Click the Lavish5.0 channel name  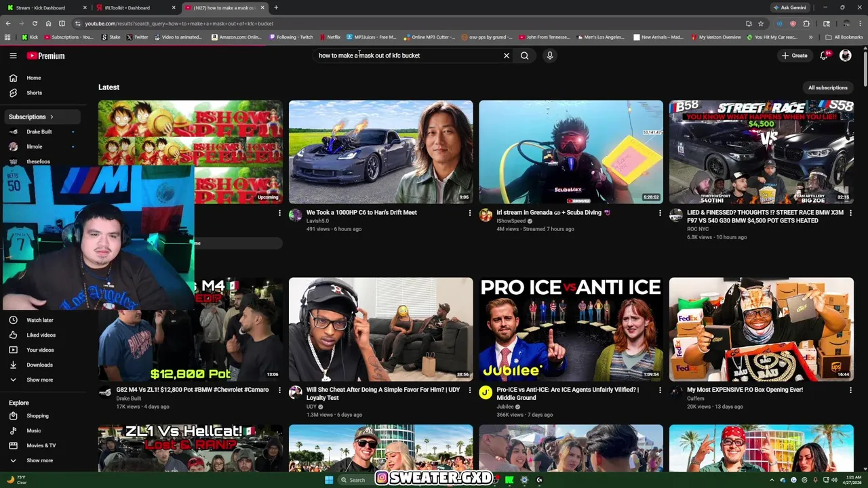[317, 221]
